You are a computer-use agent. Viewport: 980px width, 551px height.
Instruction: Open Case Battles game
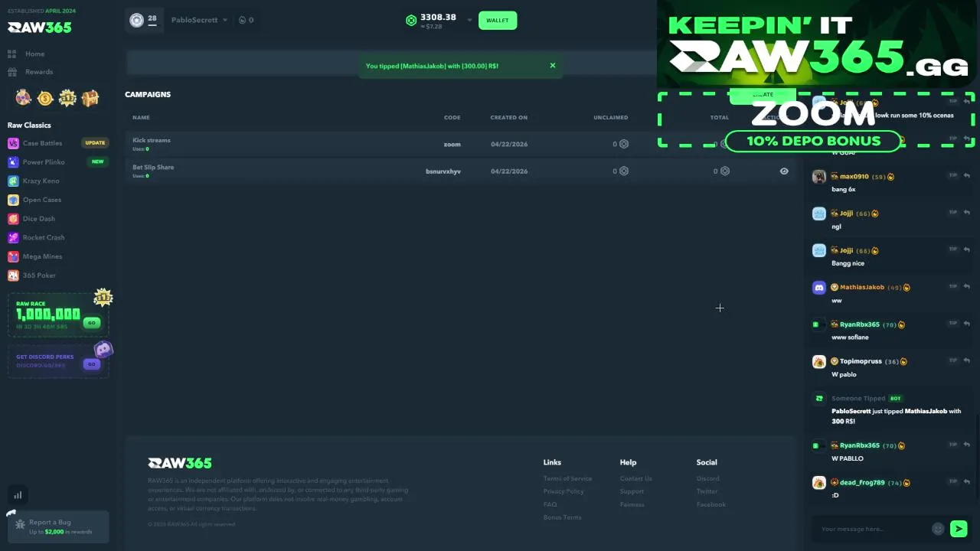pyautogui.click(x=42, y=143)
